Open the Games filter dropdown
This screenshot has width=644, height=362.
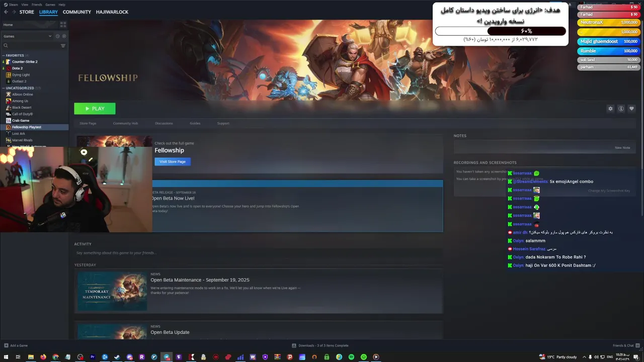(28, 36)
